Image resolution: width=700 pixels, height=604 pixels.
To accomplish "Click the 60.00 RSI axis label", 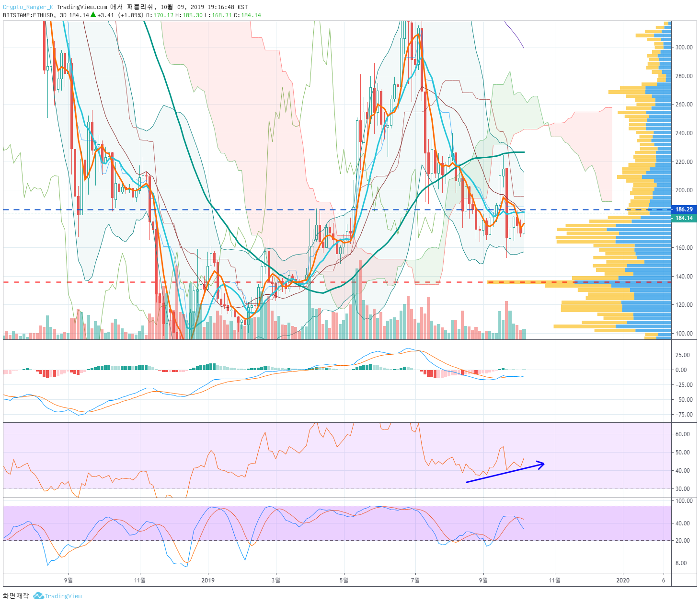I will [x=683, y=434].
